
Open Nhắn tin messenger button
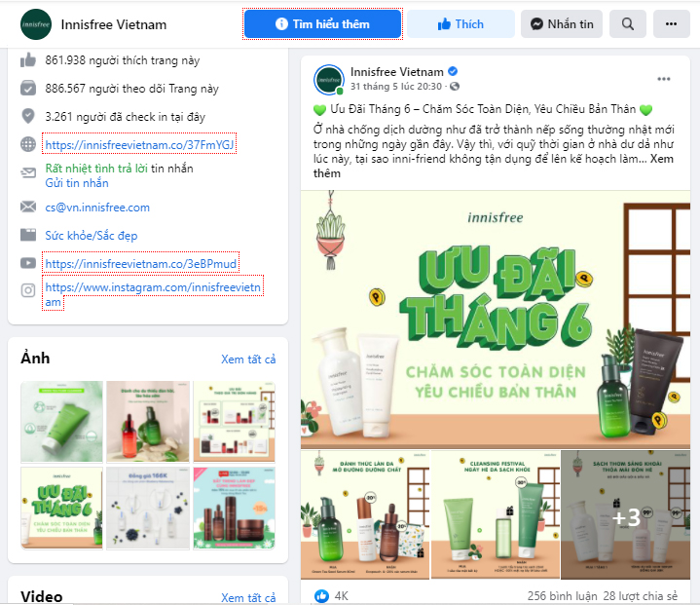point(562,24)
